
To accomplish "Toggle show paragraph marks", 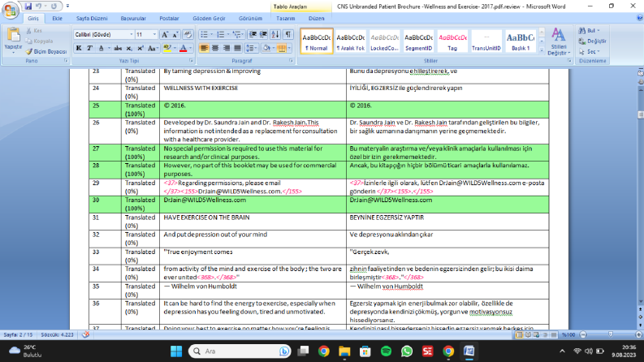I will (x=288, y=34).
